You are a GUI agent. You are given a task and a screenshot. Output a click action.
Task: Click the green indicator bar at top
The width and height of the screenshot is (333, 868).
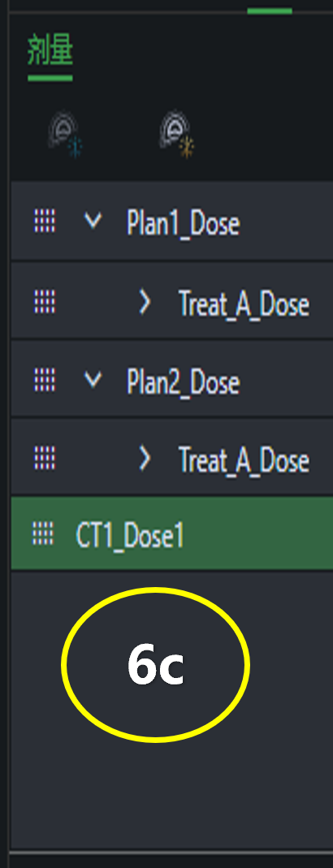click(270, 11)
